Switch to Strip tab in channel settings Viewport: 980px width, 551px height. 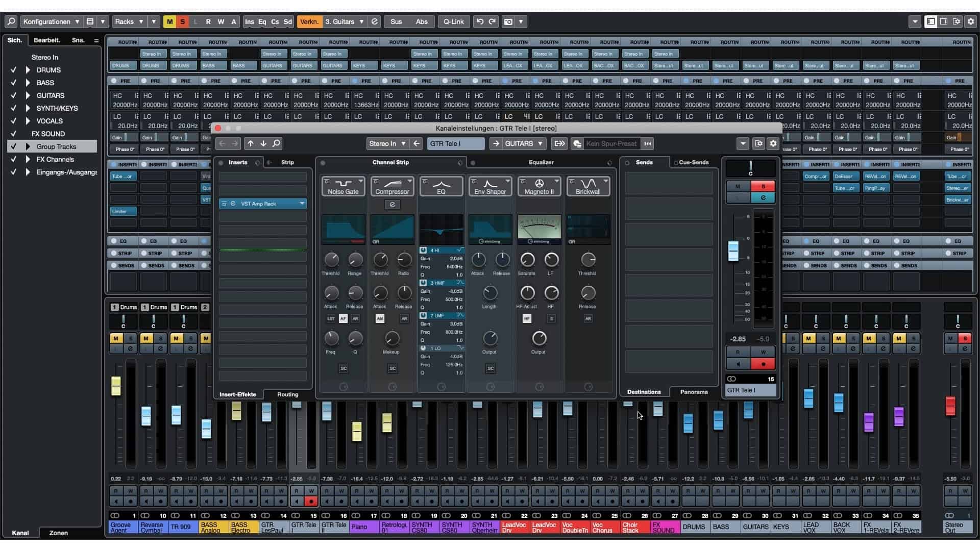[287, 162]
